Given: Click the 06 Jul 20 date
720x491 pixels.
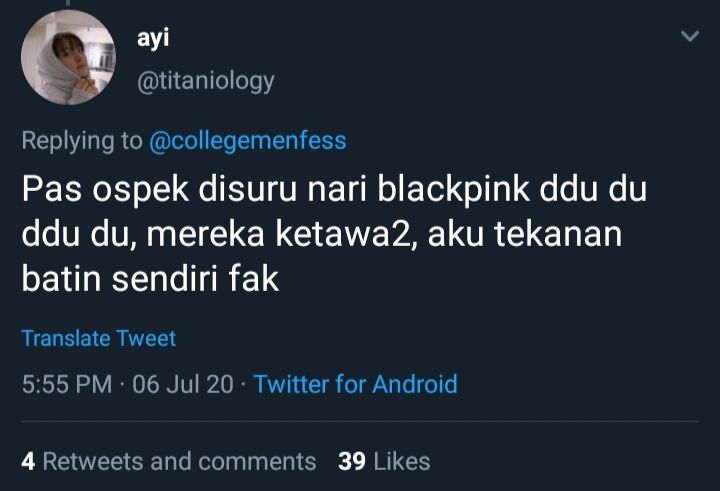Looking at the screenshot, I should [183, 384].
